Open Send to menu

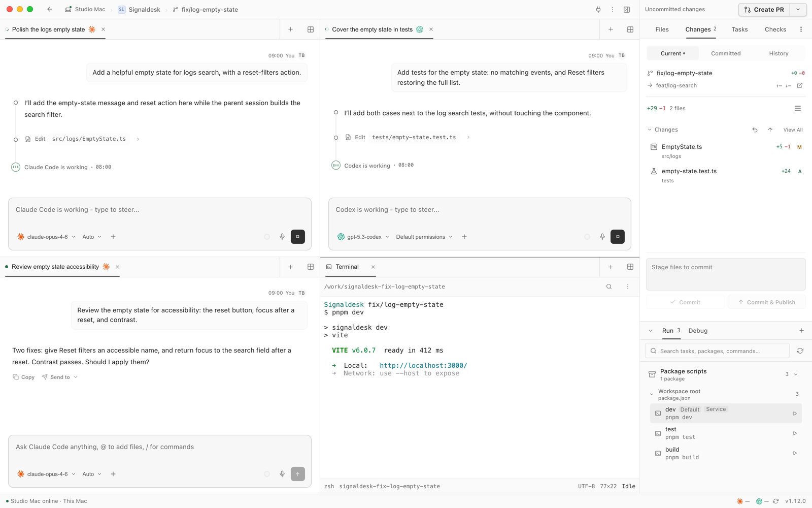point(60,377)
